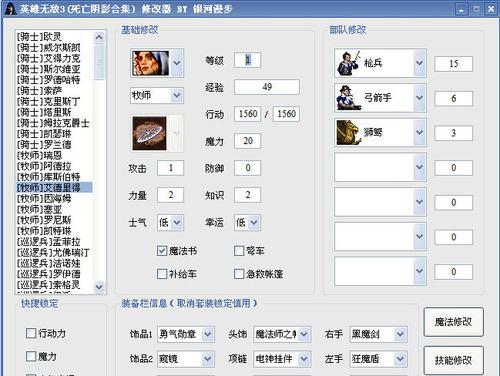Click the spell specialty icon
The height and width of the screenshot is (376, 500).
coord(149,133)
